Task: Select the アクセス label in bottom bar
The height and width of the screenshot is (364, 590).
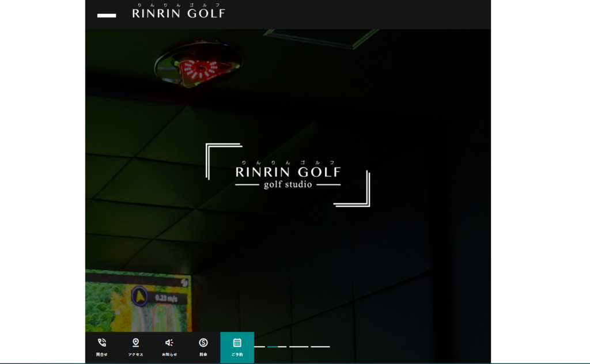Action: click(136, 355)
